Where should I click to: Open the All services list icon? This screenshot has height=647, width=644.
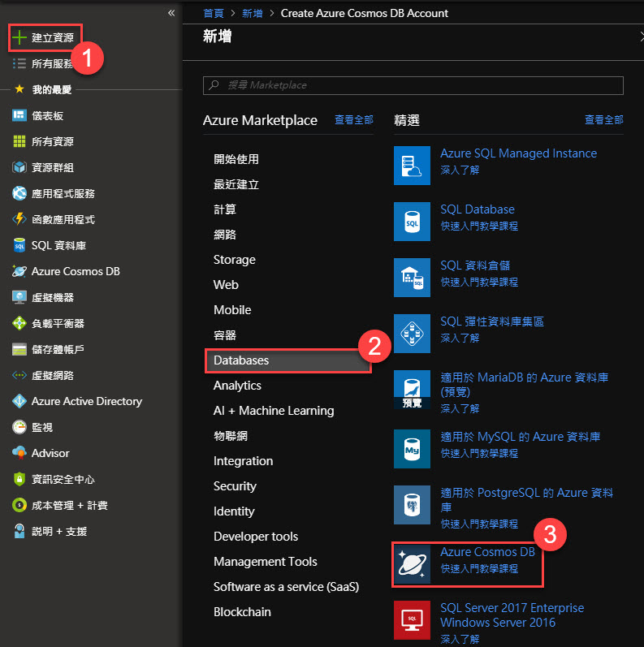coord(19,63)
